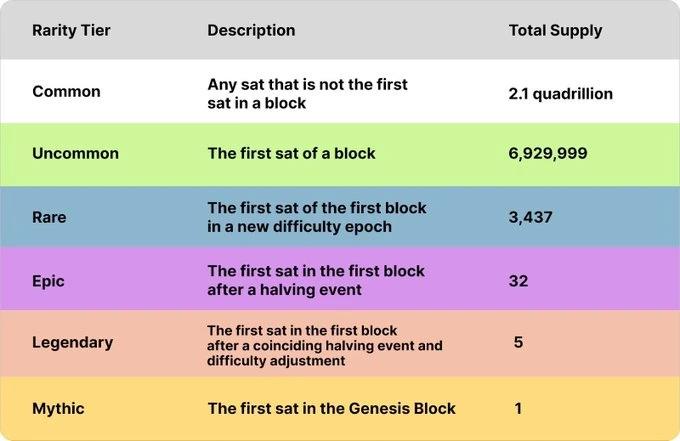Click the 3,437 supply value
The image size is (680, 441).
(530, 217)
